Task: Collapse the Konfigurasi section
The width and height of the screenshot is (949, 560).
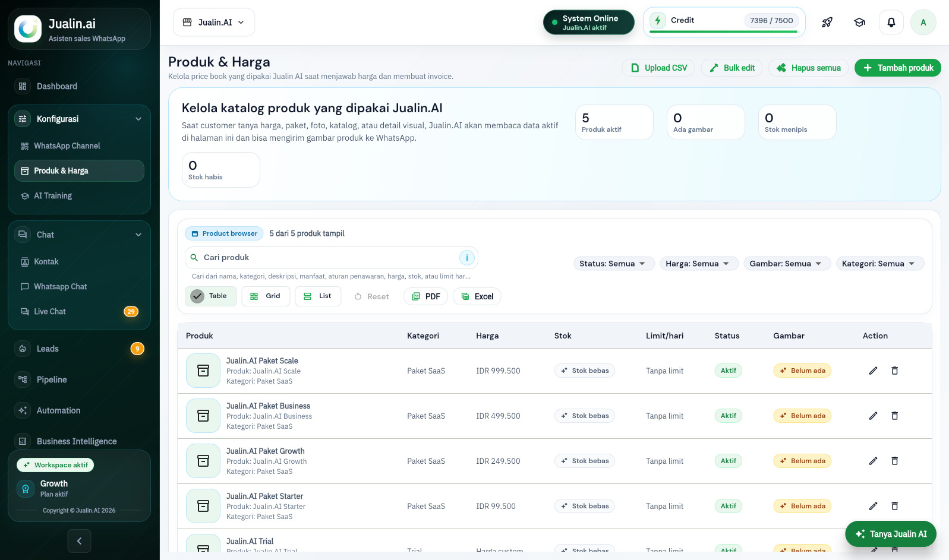Action: [79, 119]
